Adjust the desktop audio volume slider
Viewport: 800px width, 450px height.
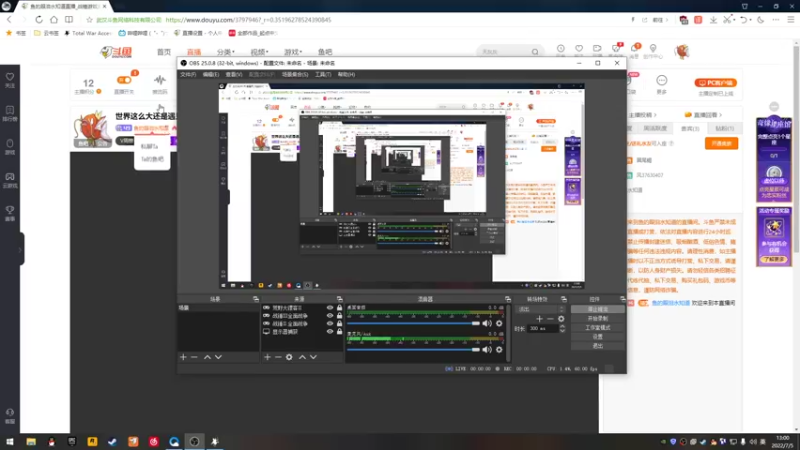tap(413, 323)
